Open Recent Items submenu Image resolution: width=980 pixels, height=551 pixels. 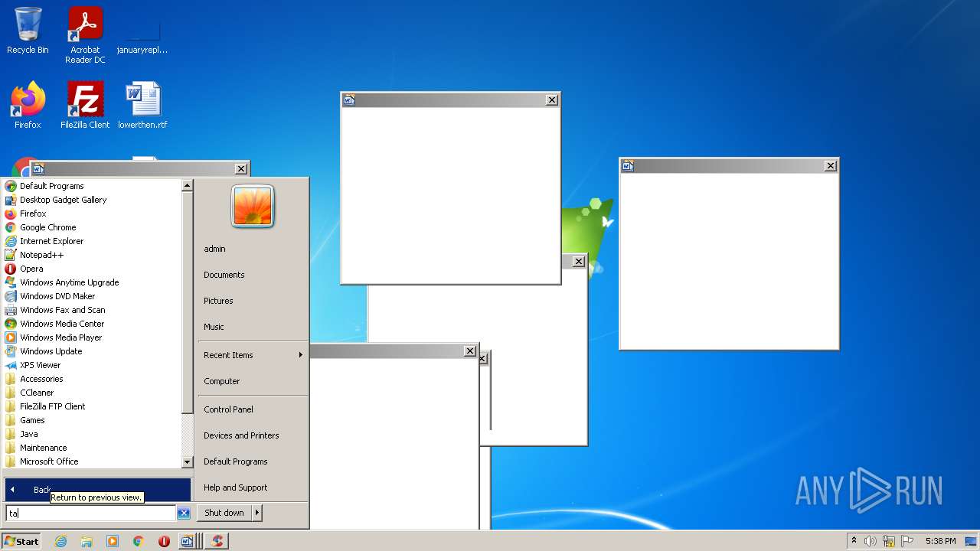pyautogui.click(x=253, y=355)
